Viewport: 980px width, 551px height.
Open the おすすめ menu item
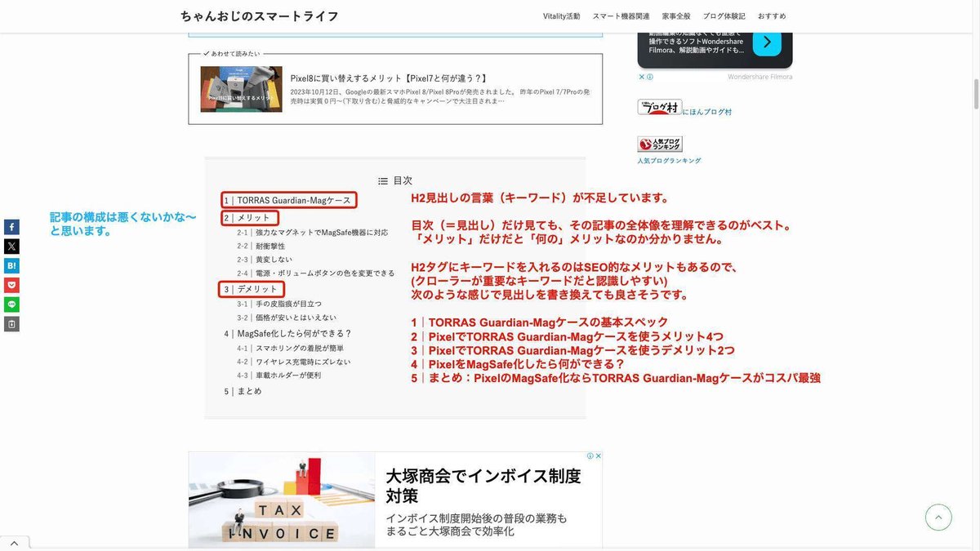pyautogui.click(x=772, y=16)
